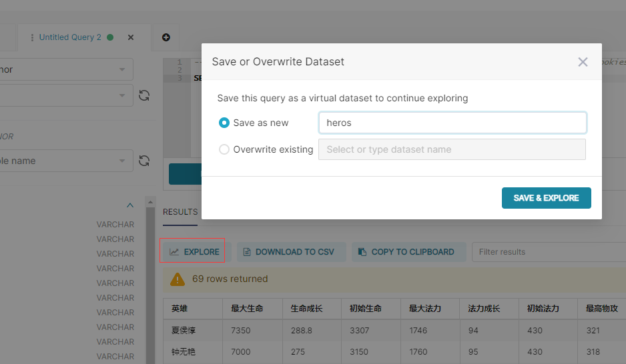Click the file icon in Download to CSV
The height and width of the screenshot is (364, 626).
coord(247,252)
